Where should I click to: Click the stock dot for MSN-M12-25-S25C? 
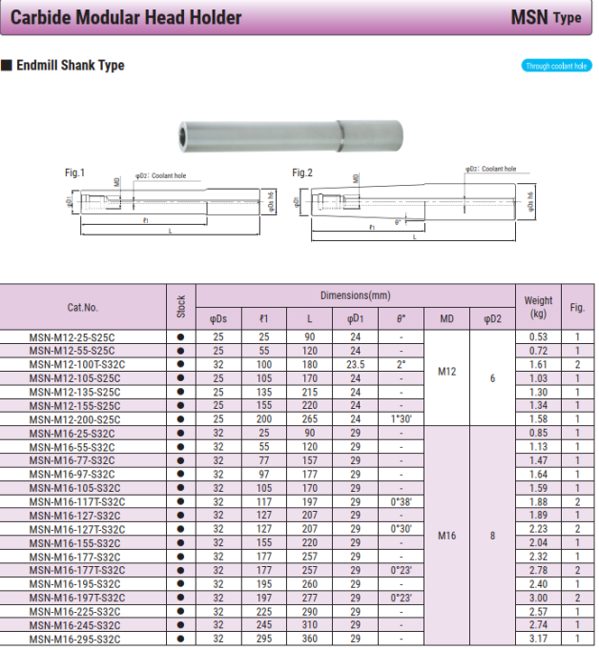click(180, 337)
